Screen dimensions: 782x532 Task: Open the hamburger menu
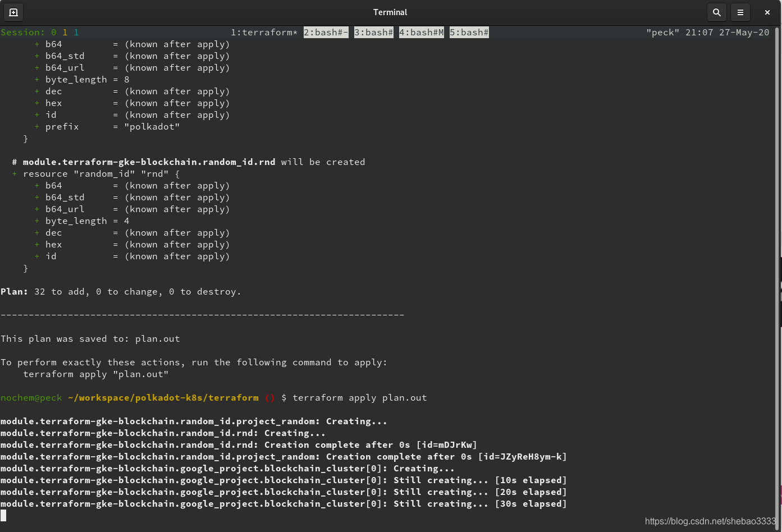coord(740,12)
